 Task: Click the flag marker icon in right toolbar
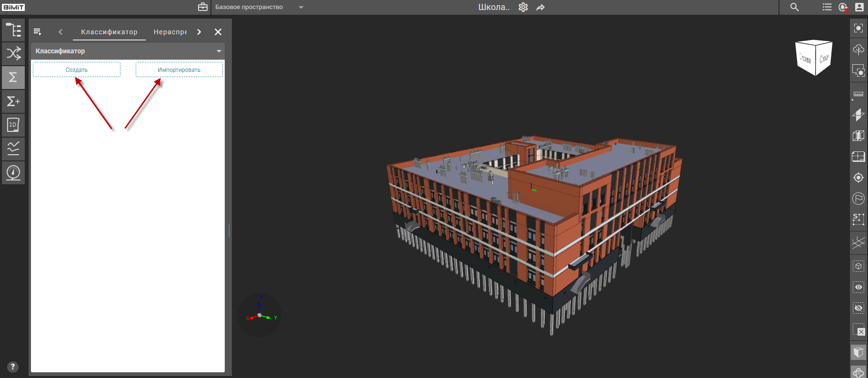(x=858, y=199)
